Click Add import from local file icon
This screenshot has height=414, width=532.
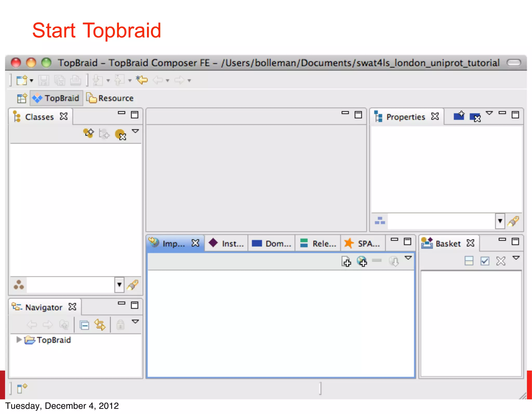(x=346, y=261)
